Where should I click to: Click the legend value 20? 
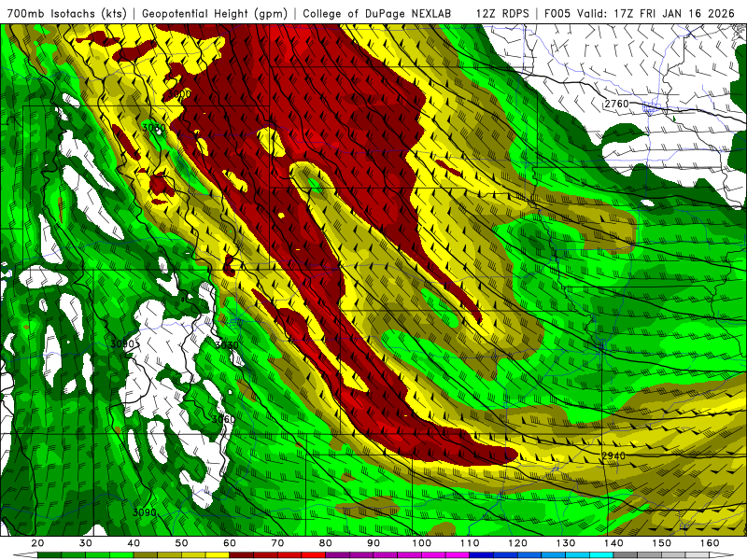[x=37, y=543]
